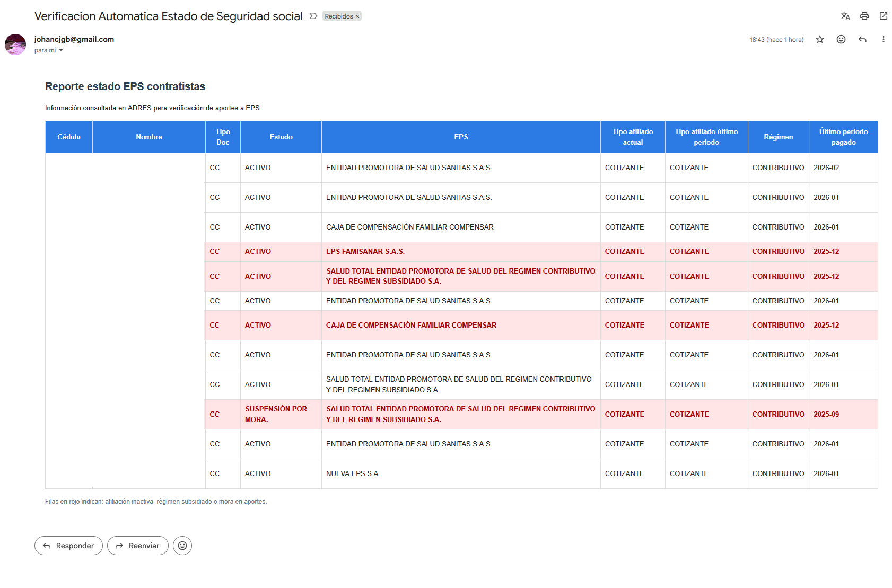This screenshot has height=588, width=892.
Task: Remove the Recibidos label
Action: tap(357, 16)
